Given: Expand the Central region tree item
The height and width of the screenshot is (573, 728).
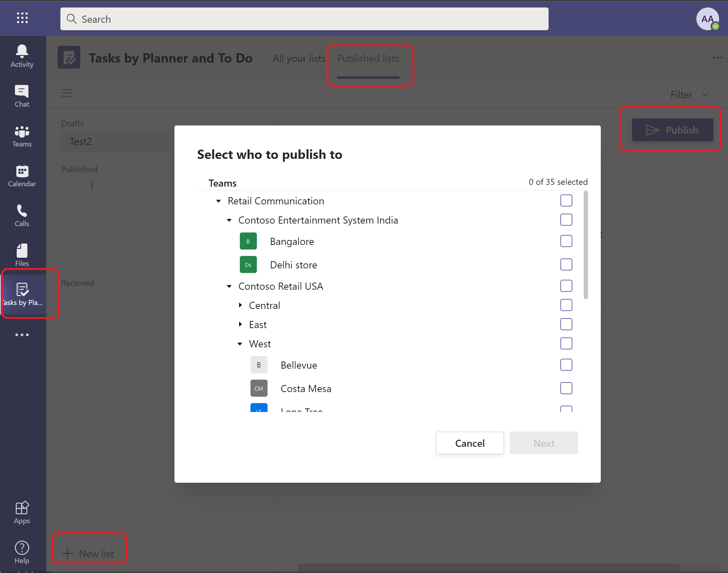Looking at the screenshot, I should 242,305.
